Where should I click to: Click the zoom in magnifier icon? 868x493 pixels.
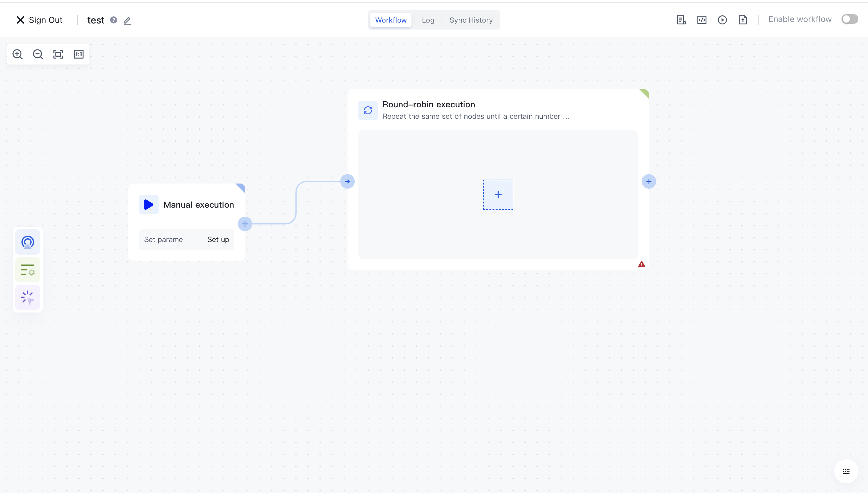coord(17,54)
